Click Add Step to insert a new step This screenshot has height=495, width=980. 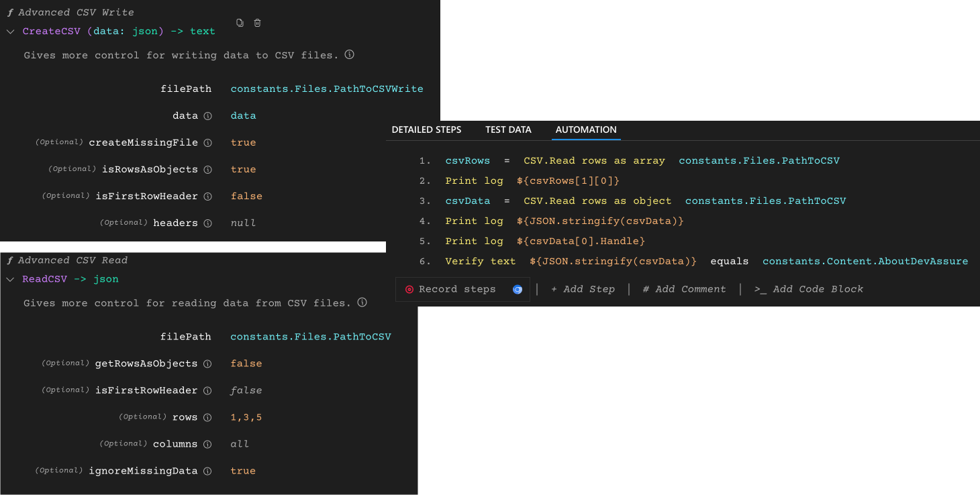pos(583,288)
